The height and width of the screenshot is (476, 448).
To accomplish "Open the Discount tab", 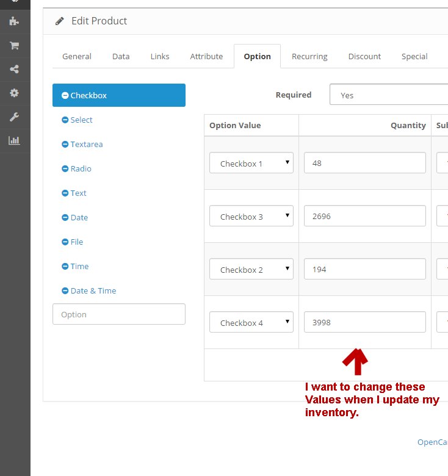I will 364,57.
